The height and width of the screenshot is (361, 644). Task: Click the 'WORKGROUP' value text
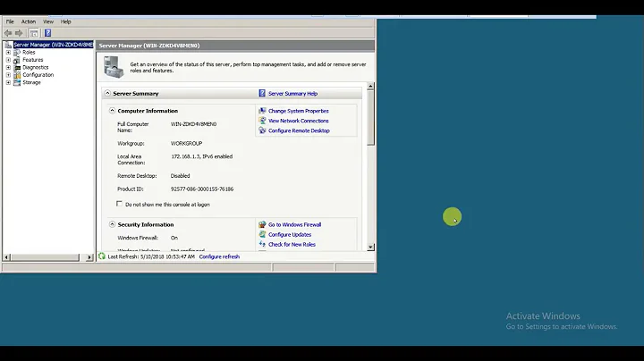click(x=186, y=143)
